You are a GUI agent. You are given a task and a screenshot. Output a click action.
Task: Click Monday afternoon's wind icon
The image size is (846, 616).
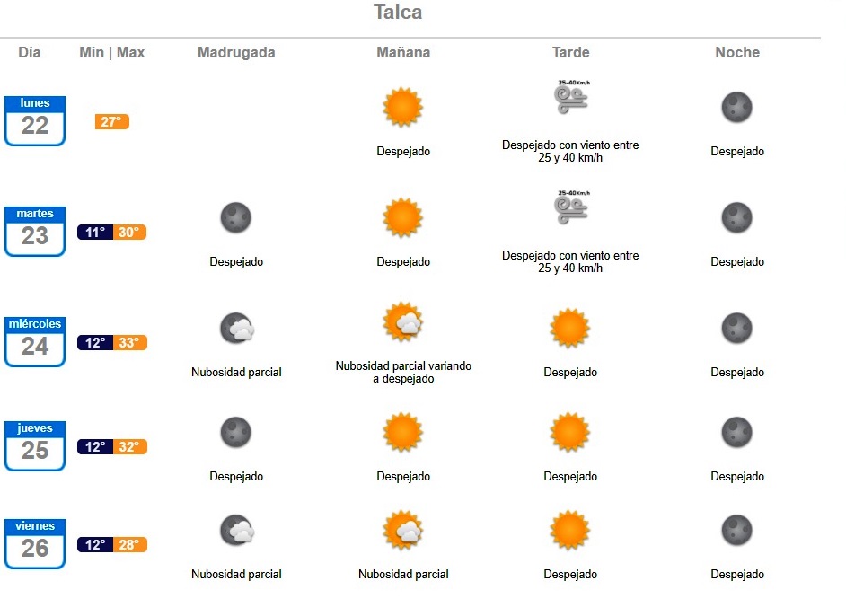coord(572,99)
